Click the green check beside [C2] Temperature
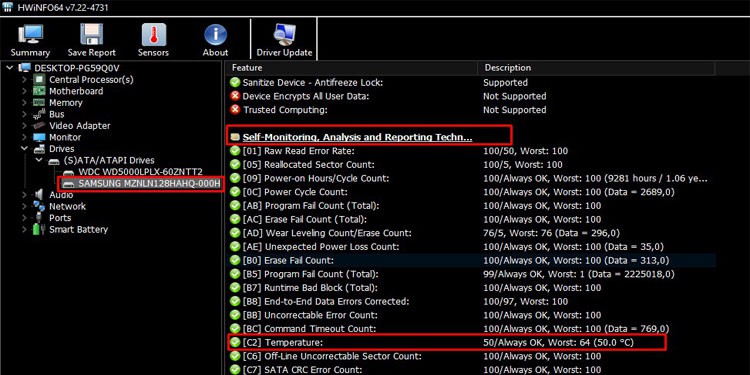The height and width of the screenshot is (375, 750). [x=235, y=342]
